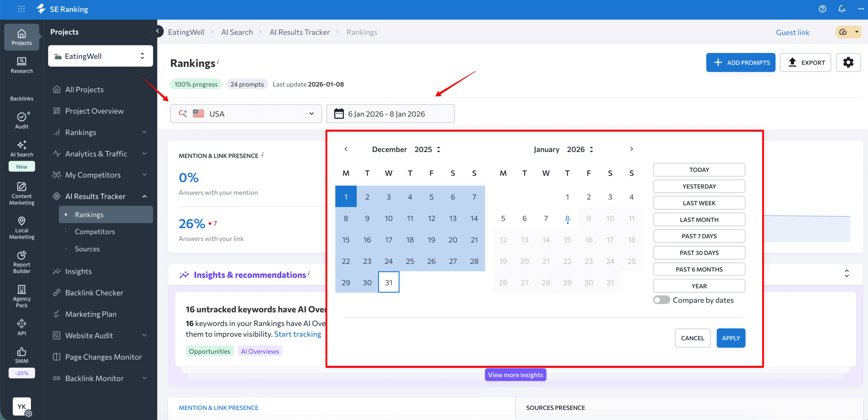Open the Rankings settings gear

click(x=848, y=62)
